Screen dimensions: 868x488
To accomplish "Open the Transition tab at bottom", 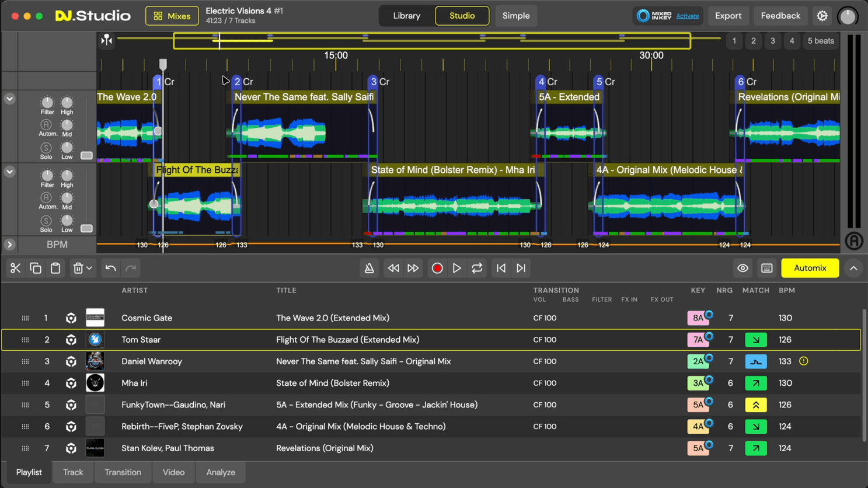I will [123, 472].
